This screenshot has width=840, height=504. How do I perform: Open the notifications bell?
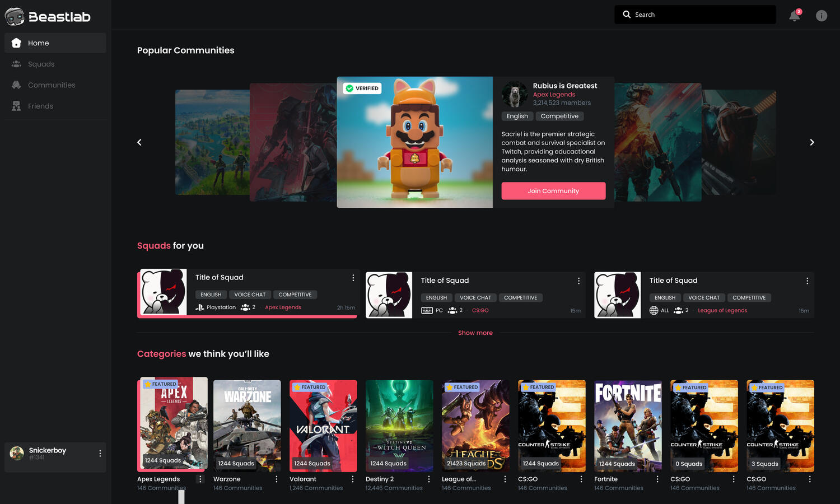point(795,15)
